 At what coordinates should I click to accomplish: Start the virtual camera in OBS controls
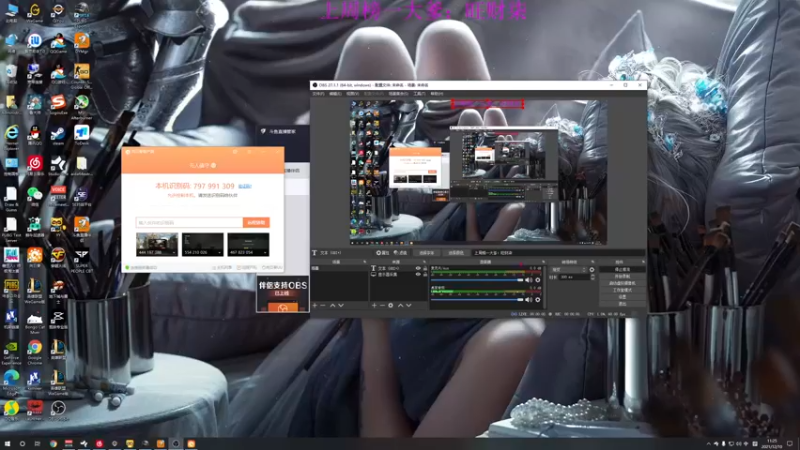pos(622,283)
